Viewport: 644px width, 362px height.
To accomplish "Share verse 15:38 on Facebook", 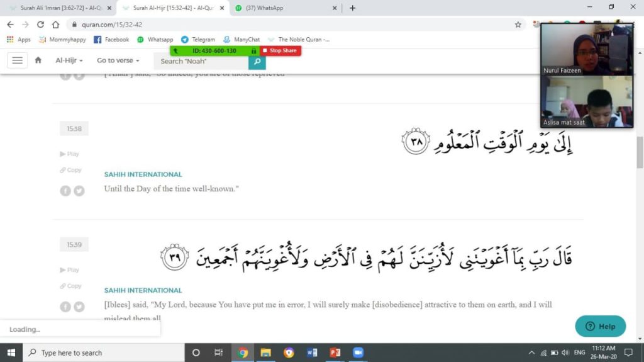I will (x=65, y=191).
